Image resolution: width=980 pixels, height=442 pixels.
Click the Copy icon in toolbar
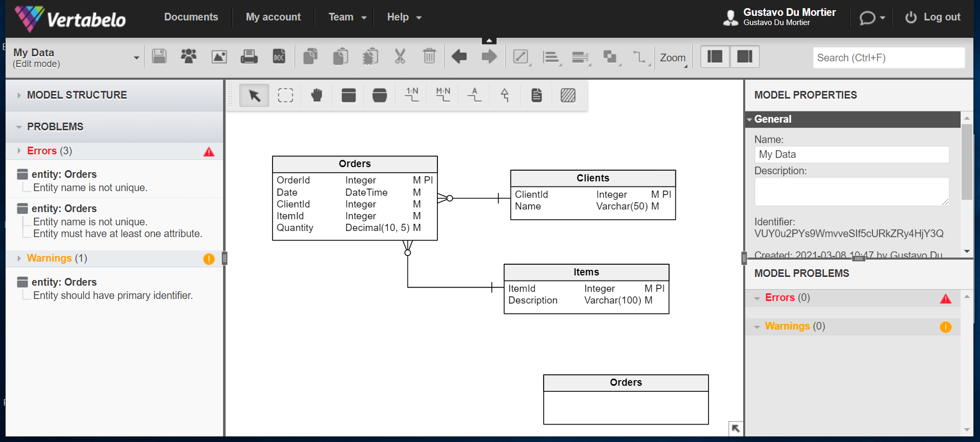coord(310,56)
